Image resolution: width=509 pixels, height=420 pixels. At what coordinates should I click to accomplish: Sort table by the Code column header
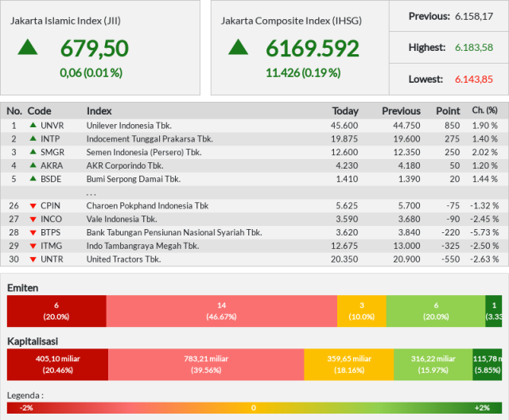point(39,111)
